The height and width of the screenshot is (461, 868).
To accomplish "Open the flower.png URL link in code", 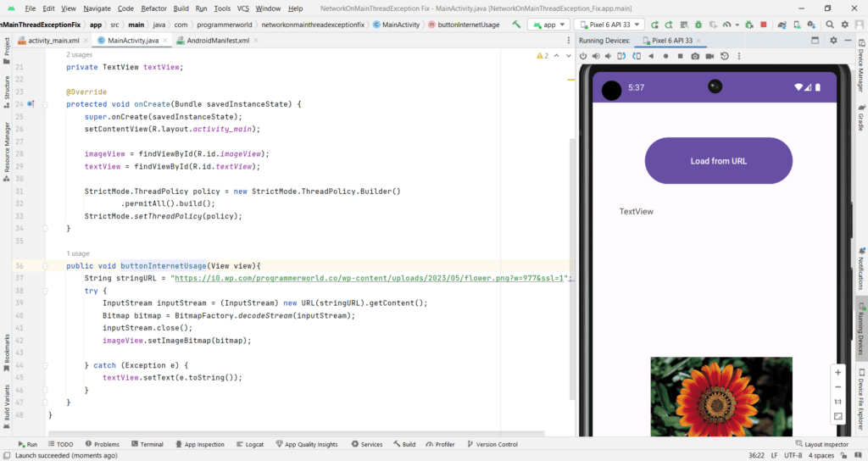I will (370, 278).
